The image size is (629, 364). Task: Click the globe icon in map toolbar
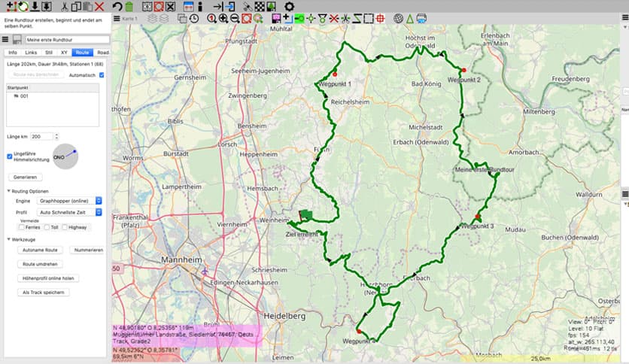coord(398,19)
